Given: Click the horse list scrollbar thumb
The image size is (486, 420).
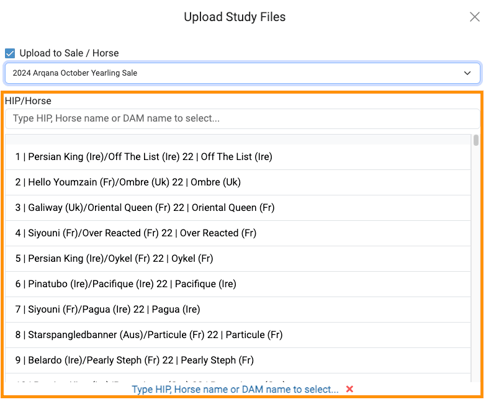Looking at the screenshot, I should tap(476, 140).
